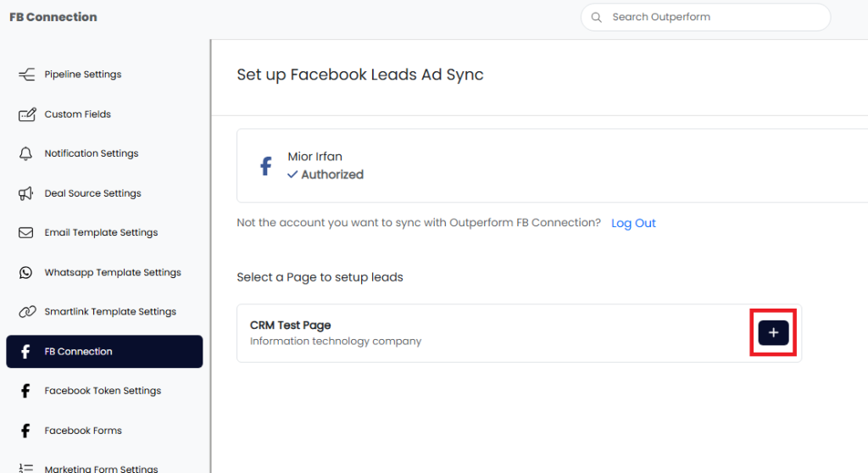The height and width of the screenshot is (473, 868).
Task: Go to Facebook Forms in sidebar
Action: (83, 431)
